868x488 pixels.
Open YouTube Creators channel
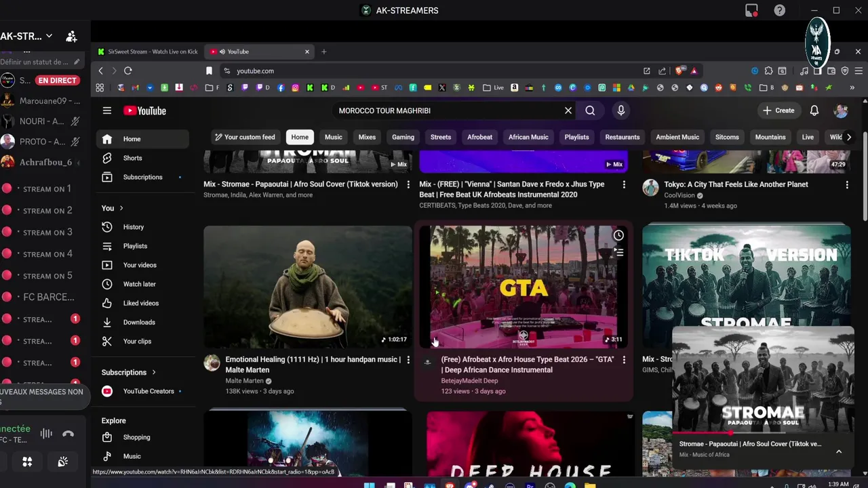142,391
